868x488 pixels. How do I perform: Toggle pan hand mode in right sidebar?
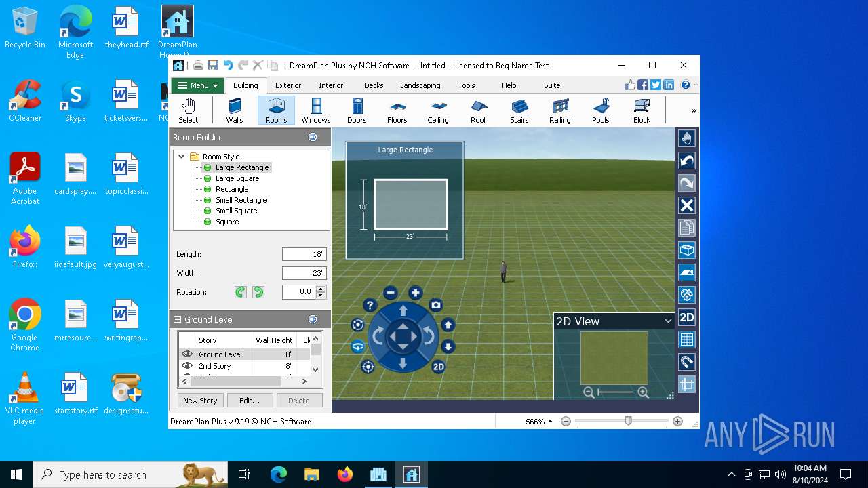pos(687,138)
